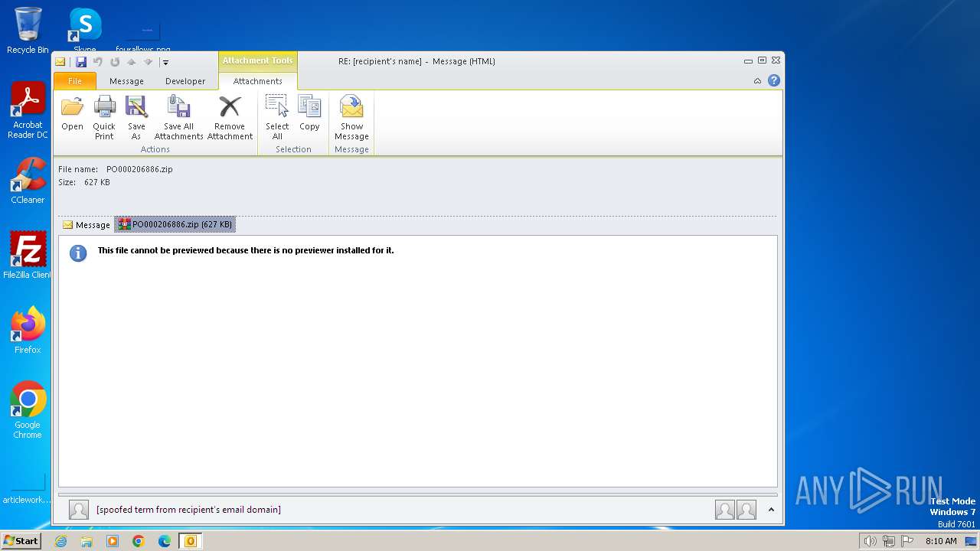The image size is (980, 551).
Task: Open Google Chrome desktop shortcut
Action: click(x=28, y=409)
